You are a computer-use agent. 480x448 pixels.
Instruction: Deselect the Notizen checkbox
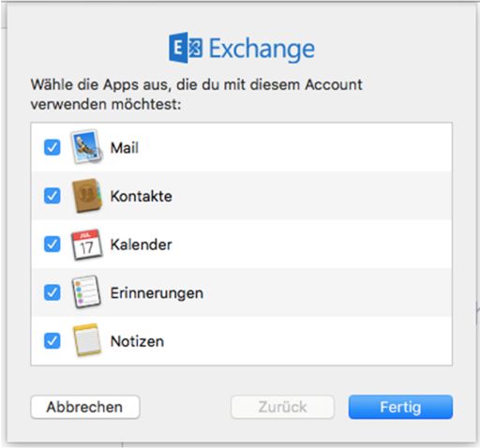(52, 340)
